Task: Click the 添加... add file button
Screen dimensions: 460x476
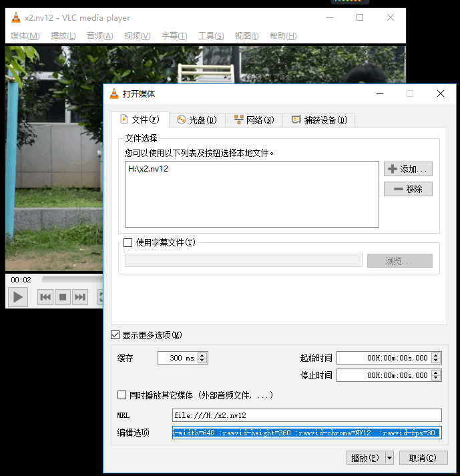Action: [x=408, y=169]
